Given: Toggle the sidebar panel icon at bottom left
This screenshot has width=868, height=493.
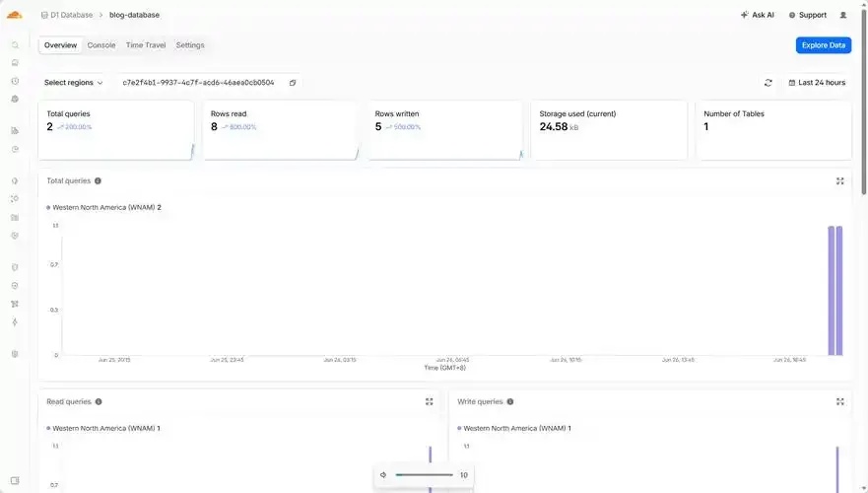Looking at the screenshot, I should click(15, 480).
